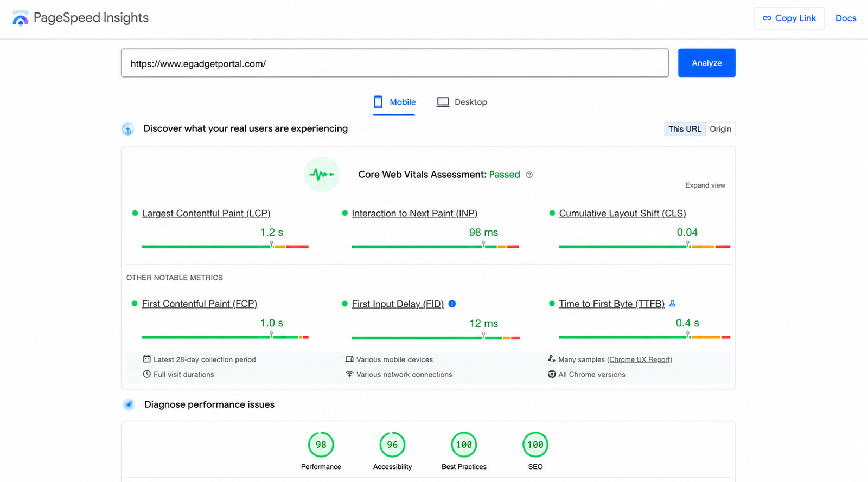Click the Core Web Vitals help question icon
Image resolution: width=868 pixels, height=482 pixels.
[x=529, y=175]
